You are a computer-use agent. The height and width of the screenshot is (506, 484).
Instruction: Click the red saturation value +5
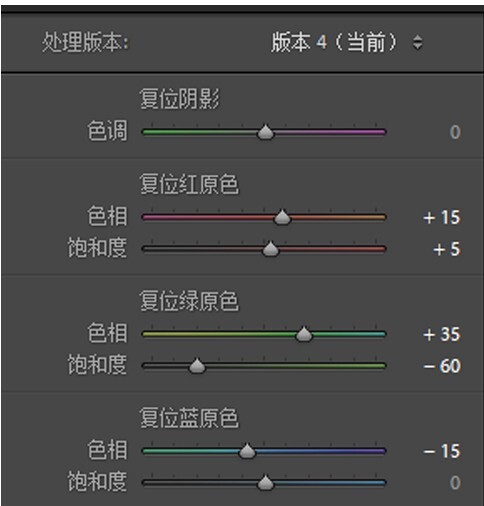click(x=447, y=249)
